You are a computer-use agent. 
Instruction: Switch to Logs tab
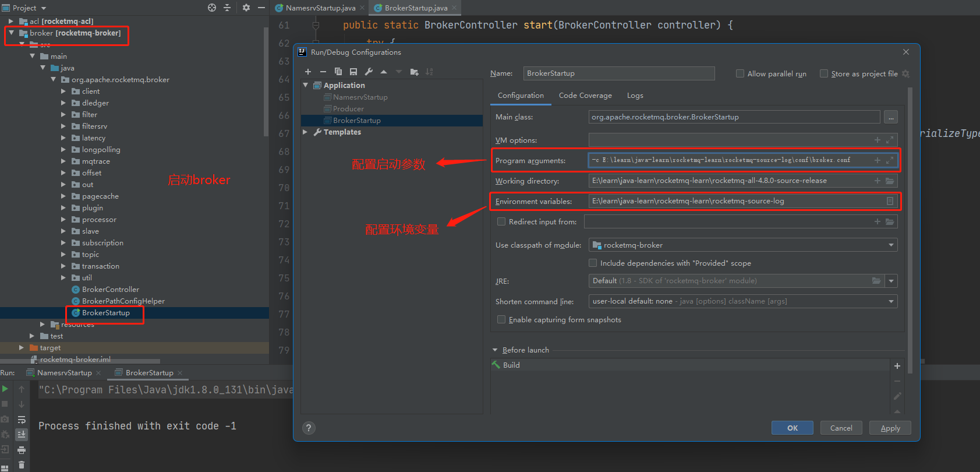point(635,96)
